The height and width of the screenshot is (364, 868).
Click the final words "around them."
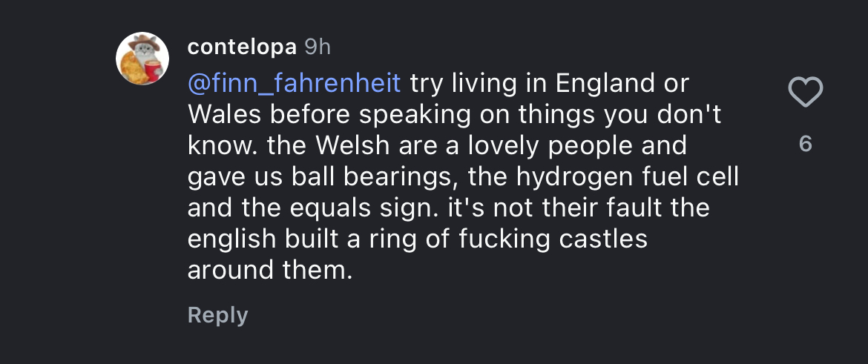[269, 270]
